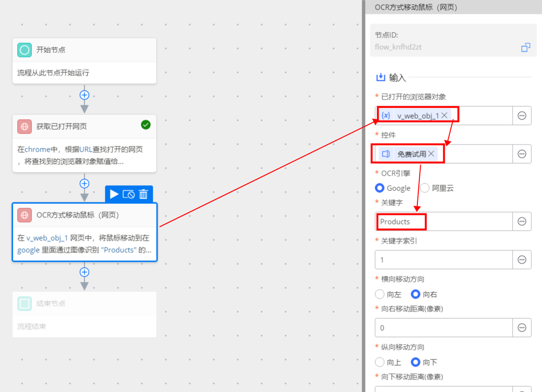Select the 结束节点 node
Image resolution: width=542 pixels, height=392 pixels.
84,314
